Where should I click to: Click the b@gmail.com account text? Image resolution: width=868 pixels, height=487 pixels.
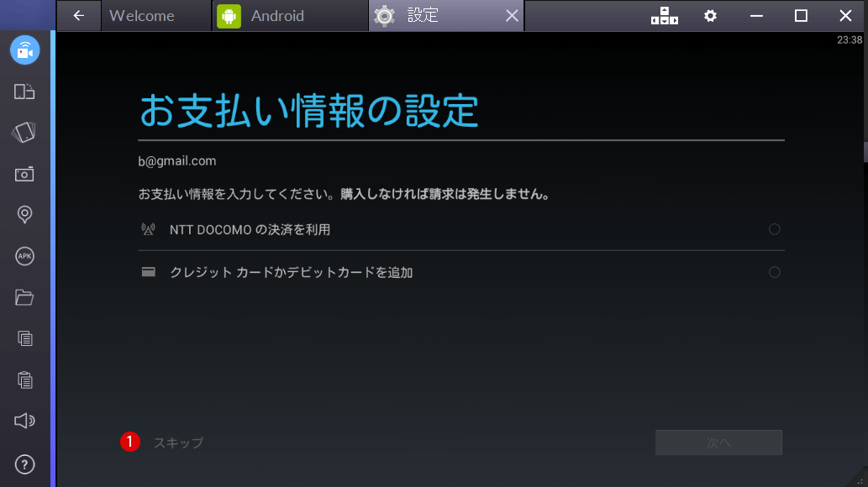[177, 161]
